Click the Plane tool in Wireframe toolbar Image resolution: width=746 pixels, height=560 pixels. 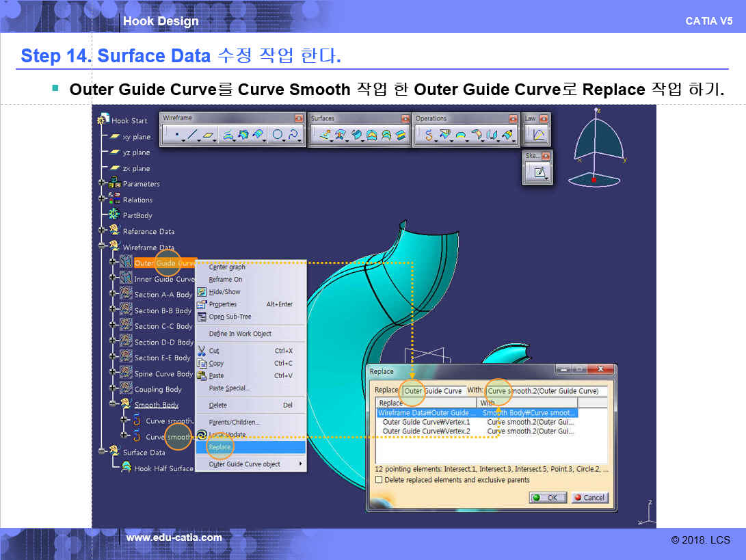click(x=208, y=135)
